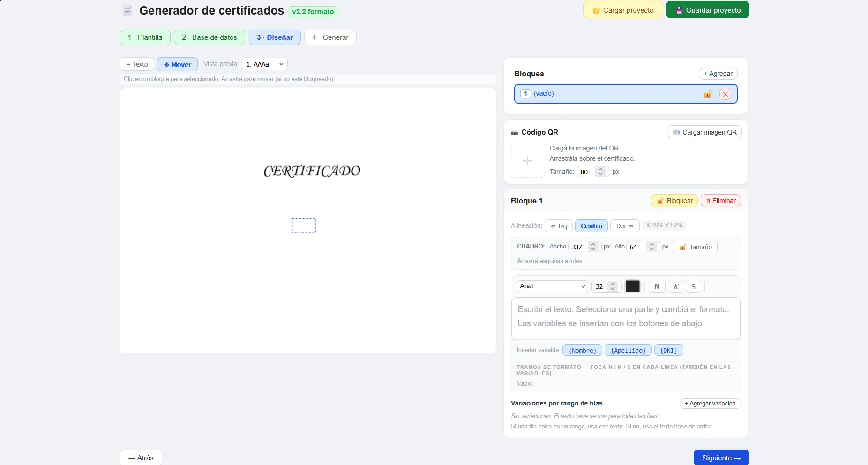Click Guardar proyecto button
This screenshot has height=465, width=868.
click(708, 10)
